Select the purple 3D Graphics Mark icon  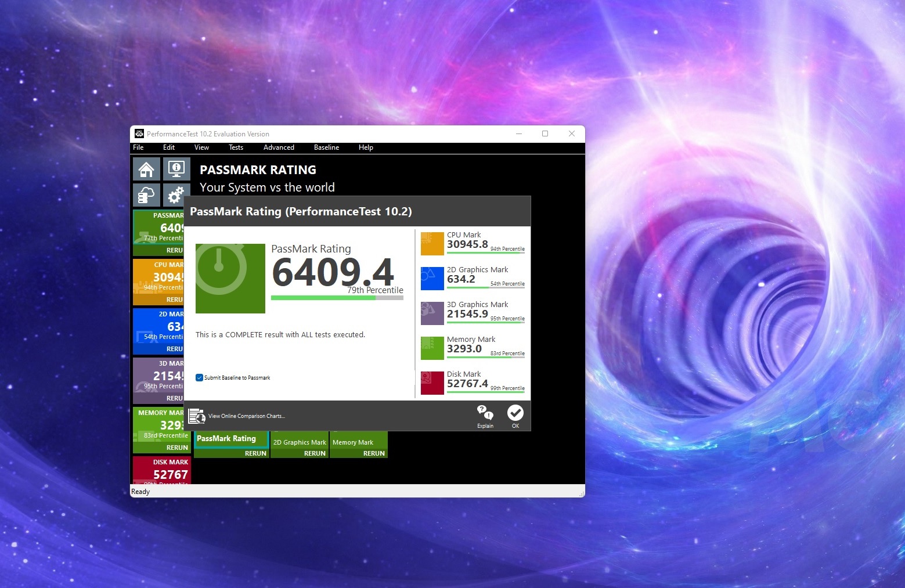432,313
